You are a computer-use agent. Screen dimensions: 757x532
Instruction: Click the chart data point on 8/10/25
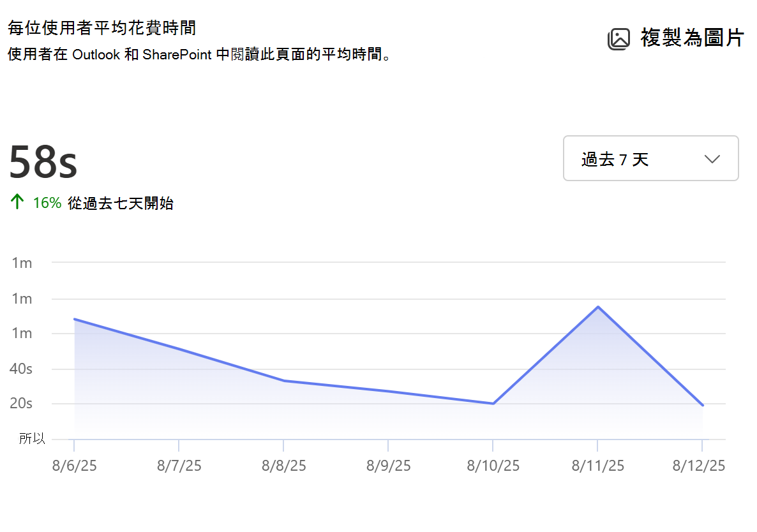[493, 404]
